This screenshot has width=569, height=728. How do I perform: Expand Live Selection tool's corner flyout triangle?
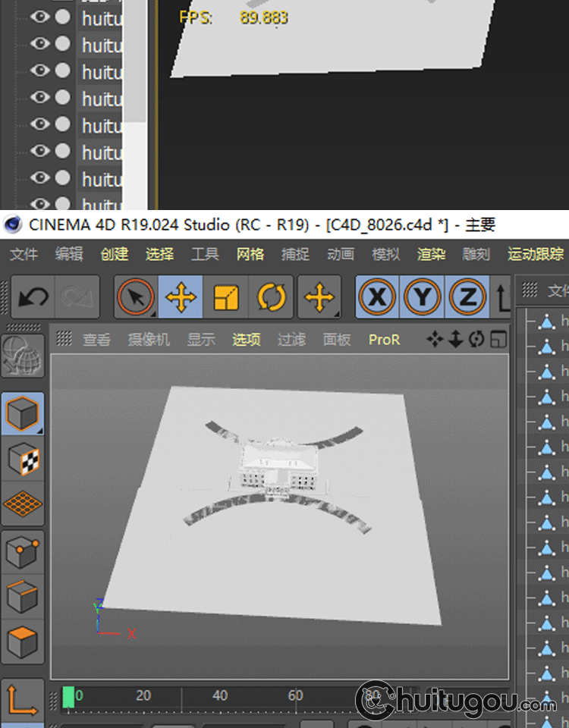153,314
